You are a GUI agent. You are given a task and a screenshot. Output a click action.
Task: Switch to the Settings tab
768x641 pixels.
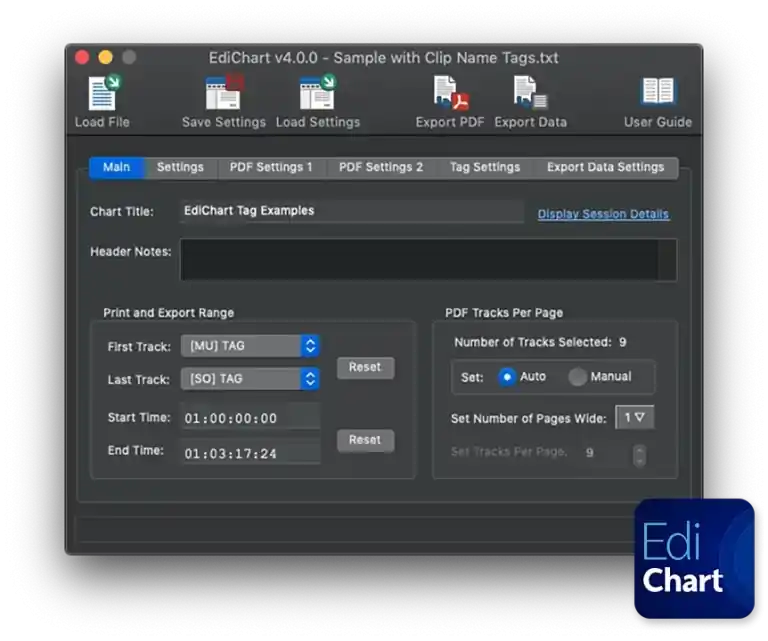[180, 167]
